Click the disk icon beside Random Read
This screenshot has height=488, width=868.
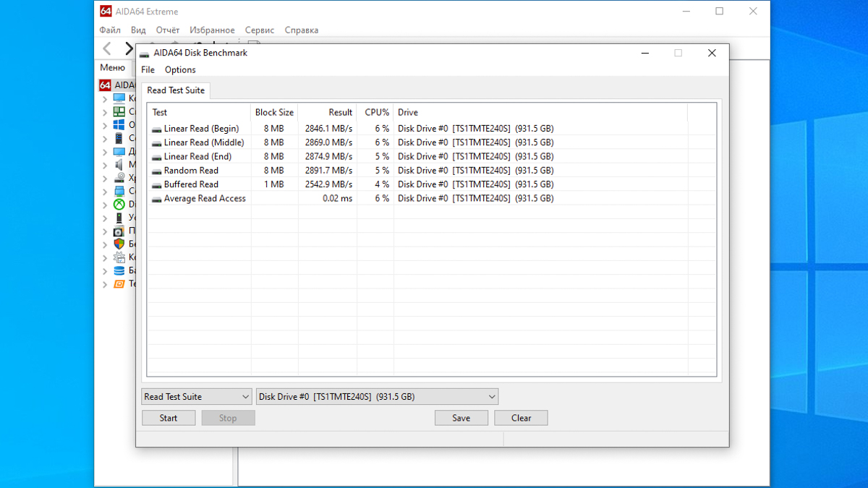pos(157,171)
